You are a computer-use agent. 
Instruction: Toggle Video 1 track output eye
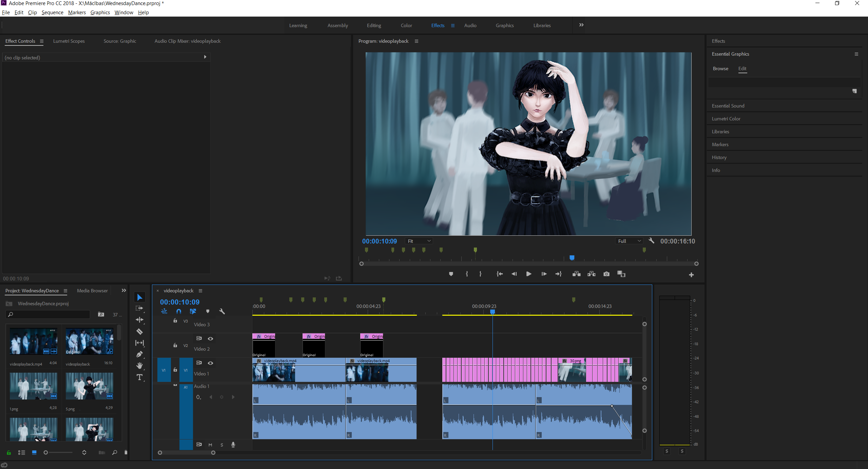[210, 363]
